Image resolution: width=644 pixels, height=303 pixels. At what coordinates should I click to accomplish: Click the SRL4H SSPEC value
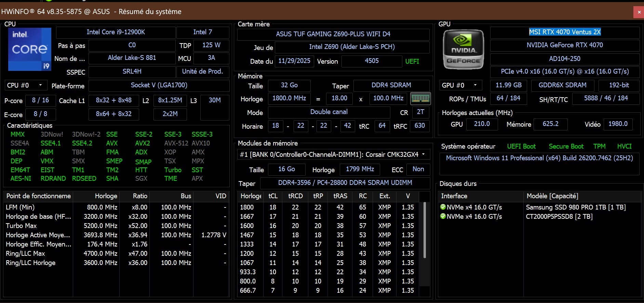pyautogui.click(x=132, y=72)
